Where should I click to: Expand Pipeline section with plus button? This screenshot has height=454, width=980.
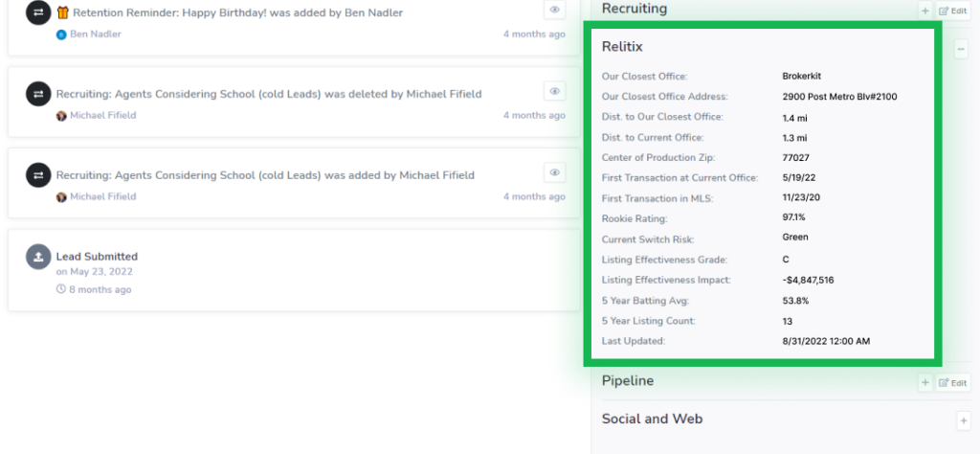925,383
